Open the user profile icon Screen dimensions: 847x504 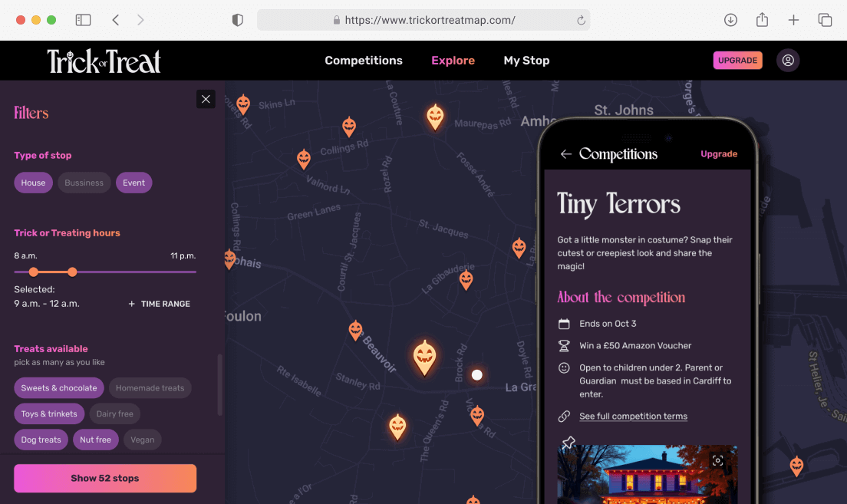[788, 61]
